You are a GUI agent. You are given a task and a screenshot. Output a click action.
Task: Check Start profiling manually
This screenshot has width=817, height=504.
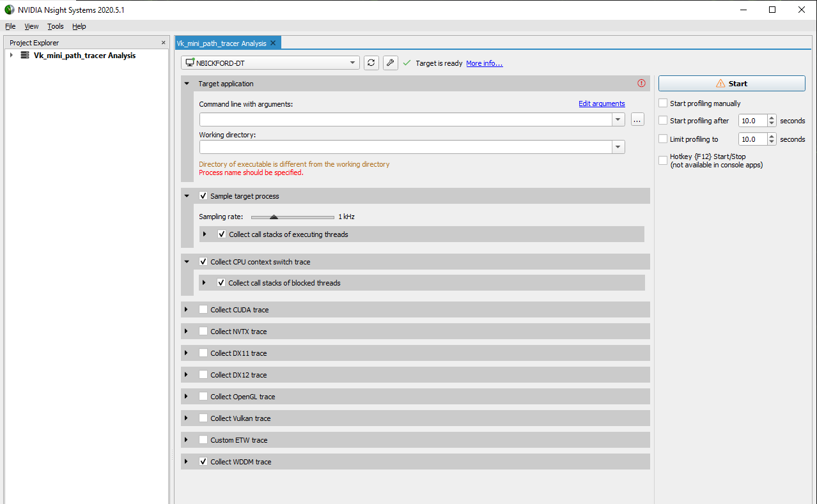click(x=663, y=103)
